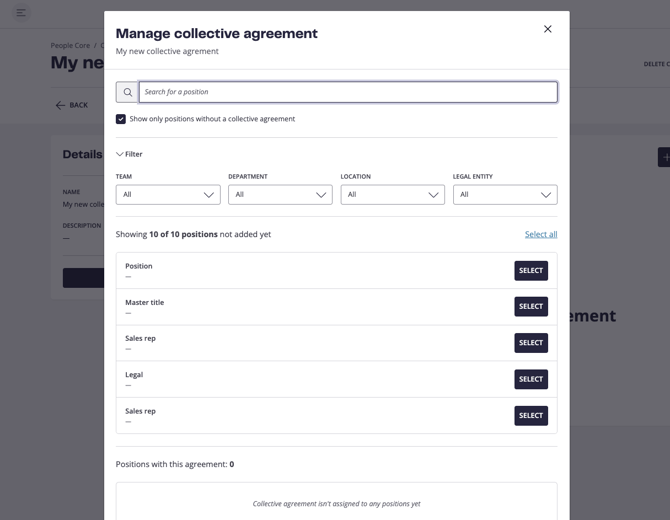This screenshot has height=520, width=670.
Task: Open the Department dropdown
Action: 280,195
